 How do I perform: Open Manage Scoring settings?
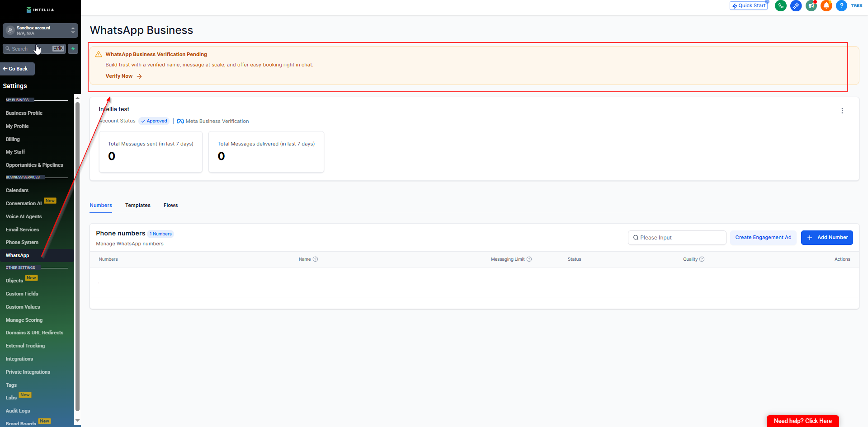(x=24, y=320)
